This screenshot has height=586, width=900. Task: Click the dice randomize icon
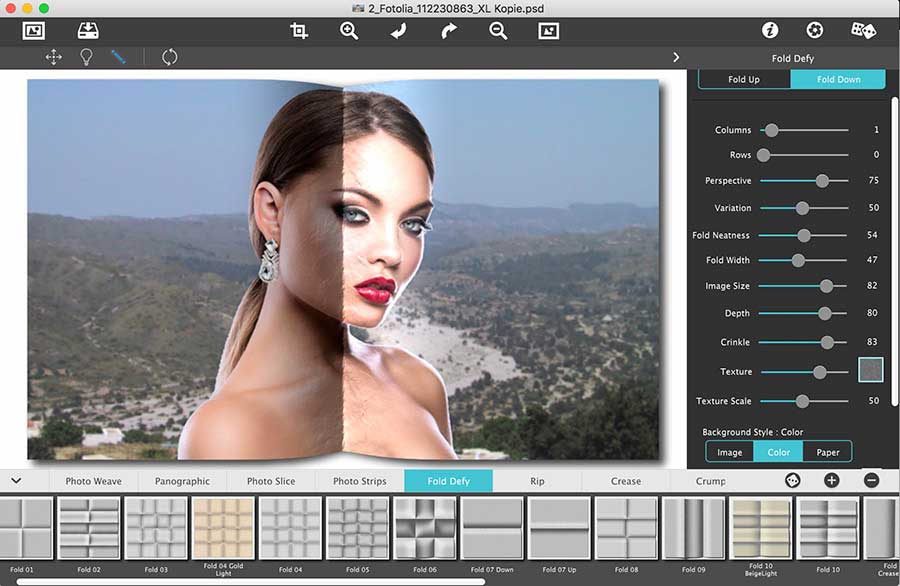863,31
